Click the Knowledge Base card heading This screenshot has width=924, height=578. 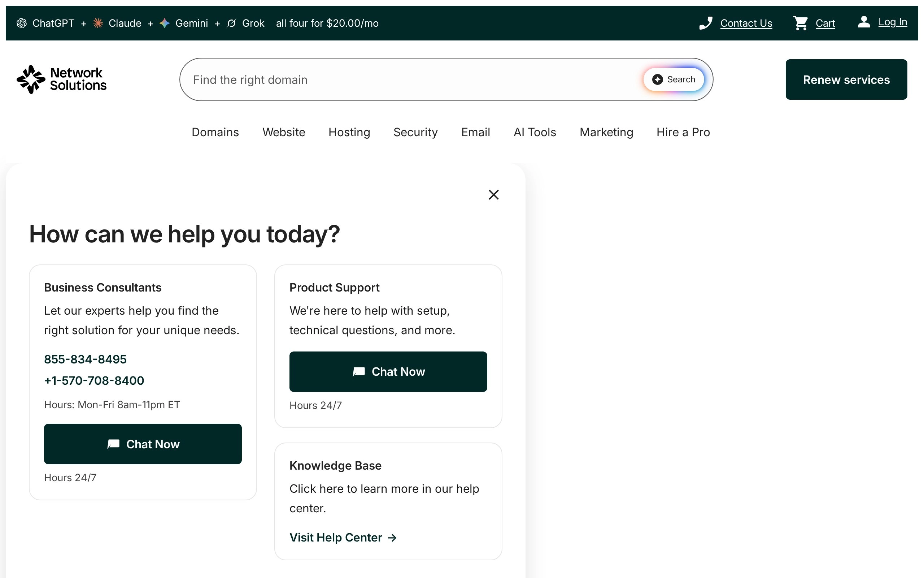pos(335,466)
